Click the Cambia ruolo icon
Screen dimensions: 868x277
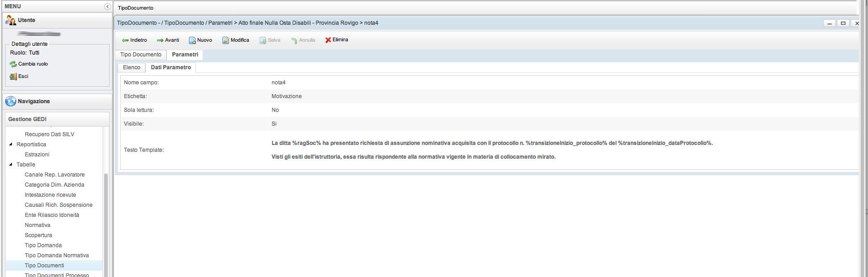[x=13, y=64]
